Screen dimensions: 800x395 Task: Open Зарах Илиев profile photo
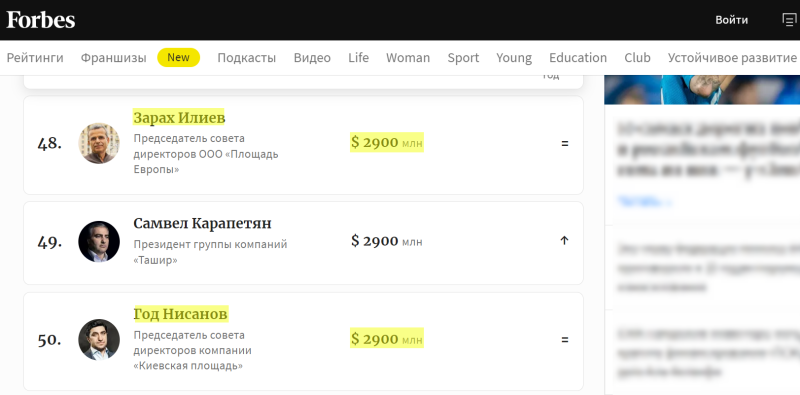99,143
